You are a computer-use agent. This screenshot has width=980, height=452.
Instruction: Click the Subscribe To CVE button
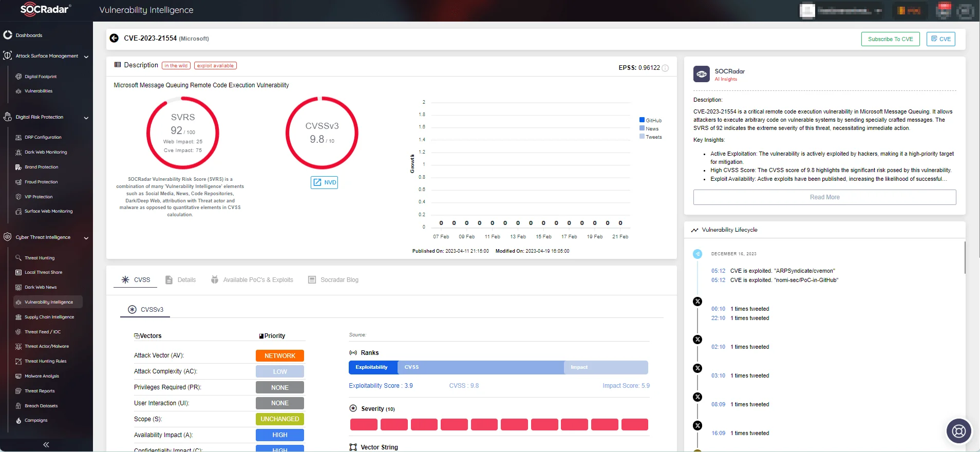(x=890, y=39)
